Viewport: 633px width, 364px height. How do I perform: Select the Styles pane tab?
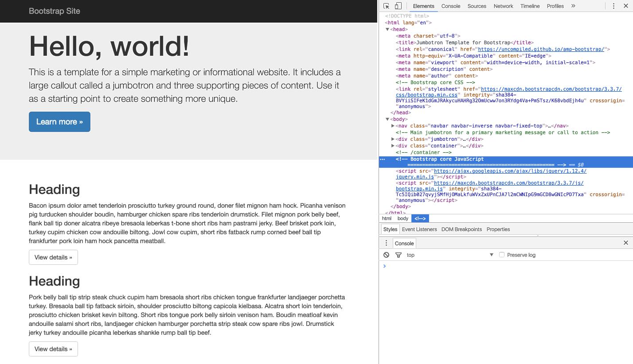point(390,229)
